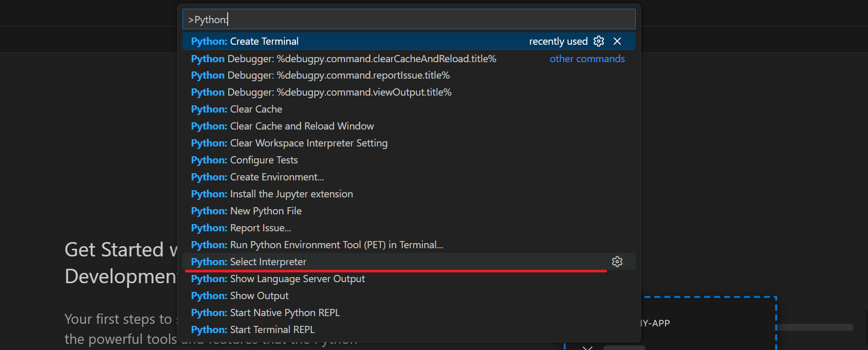Run Python Environment Tool (PET) in Terminal
868x350 pixels.
coord(409,245)
